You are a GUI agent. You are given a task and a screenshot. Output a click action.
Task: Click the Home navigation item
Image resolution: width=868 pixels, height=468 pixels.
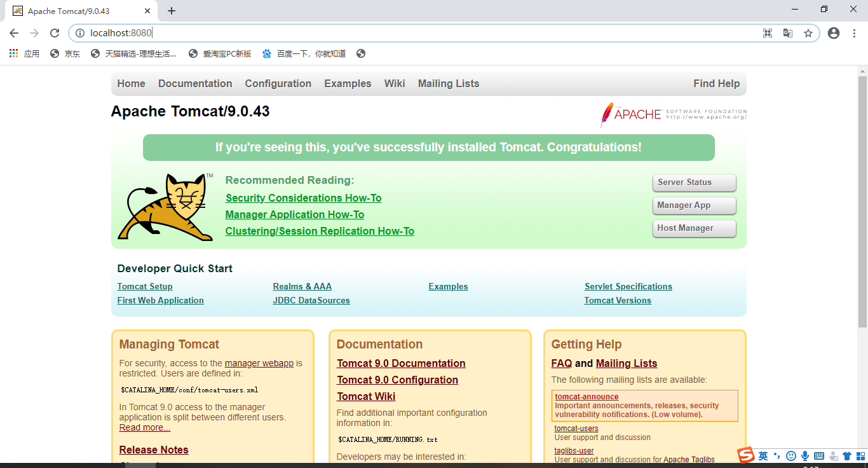(x=131, y=84)
